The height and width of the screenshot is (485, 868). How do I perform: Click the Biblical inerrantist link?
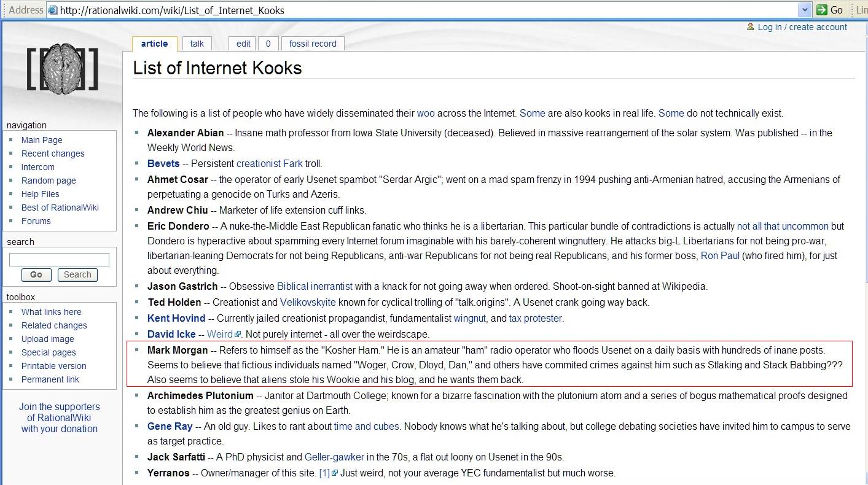[x=315, y=286]
